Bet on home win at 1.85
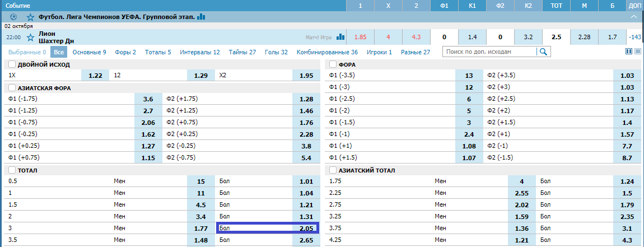This screenshot has height=247, width=644. tap(360, 37)
